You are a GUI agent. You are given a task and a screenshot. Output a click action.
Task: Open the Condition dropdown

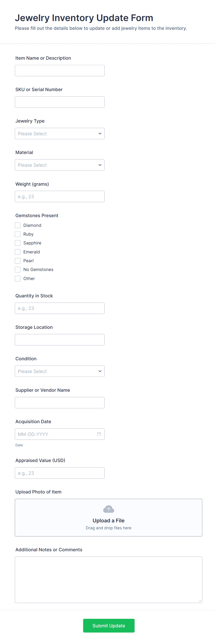pos(59,371)
